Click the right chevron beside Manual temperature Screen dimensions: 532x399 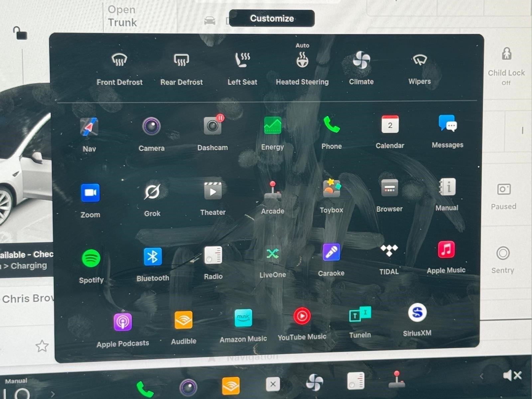[x=53, y=395]
